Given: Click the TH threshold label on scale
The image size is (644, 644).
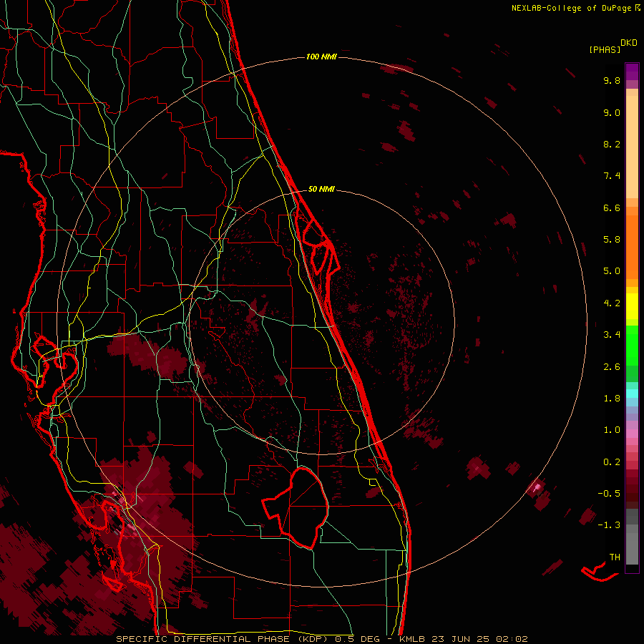Looking at the screenshot, I should 615,557.
